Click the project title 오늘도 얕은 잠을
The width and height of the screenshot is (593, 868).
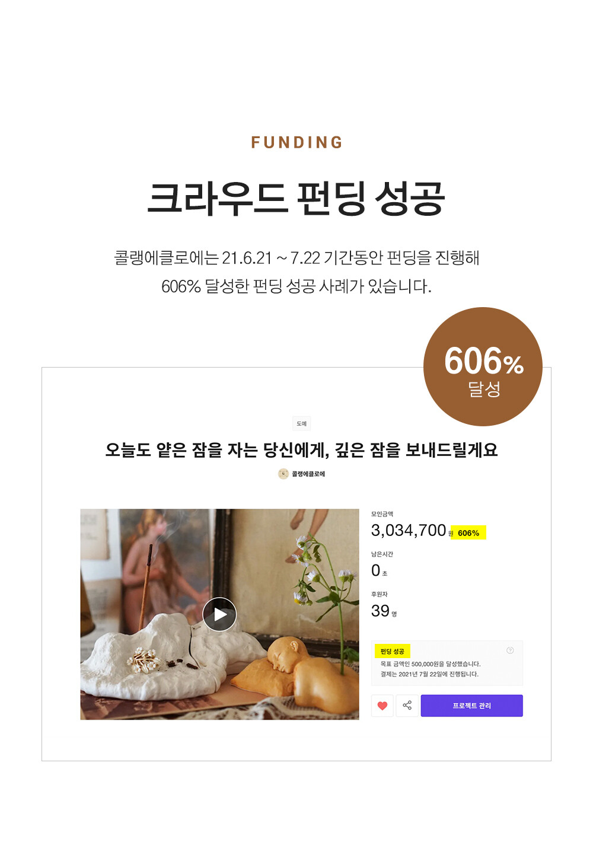(x=301, y=450)
